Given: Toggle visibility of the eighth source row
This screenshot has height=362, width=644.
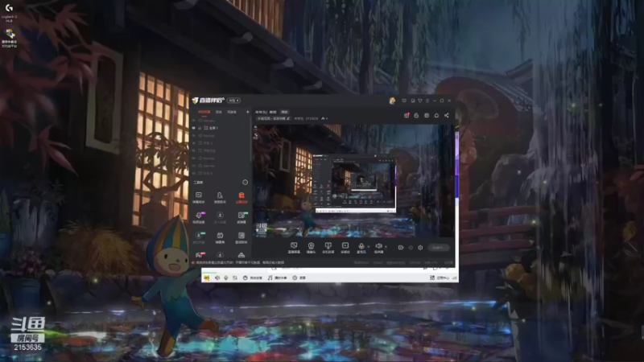Looking at the screenshot, I should tap(194, 173).
